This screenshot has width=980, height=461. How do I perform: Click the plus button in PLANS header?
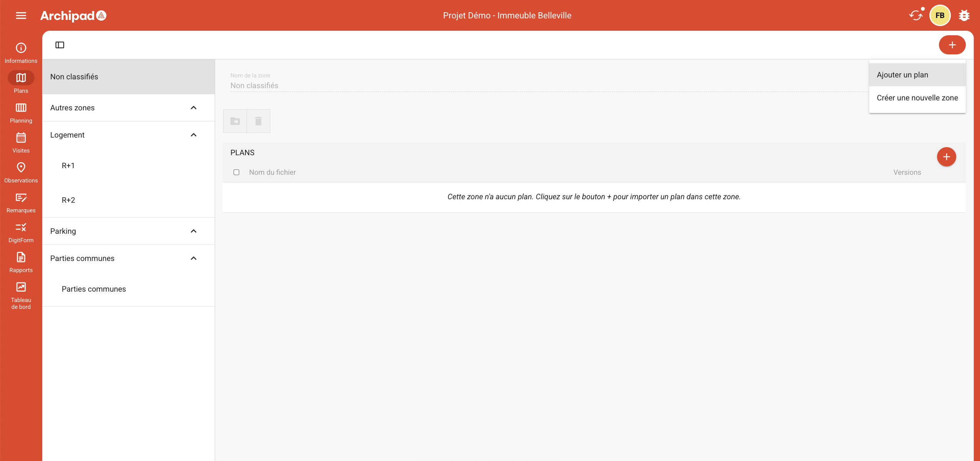pos(946,157)
